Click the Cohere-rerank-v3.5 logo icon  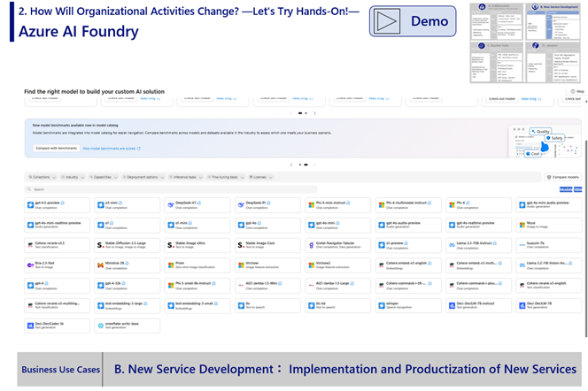tap(30, 245)
